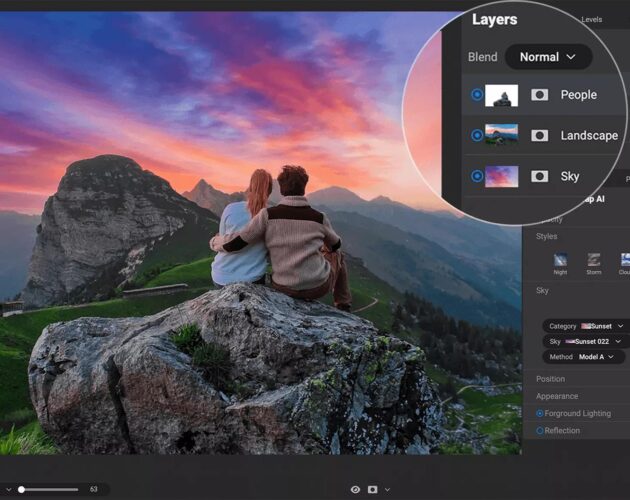Select the People layer name
This screenshot has width=630, height=500.
[x=579, y=95]
